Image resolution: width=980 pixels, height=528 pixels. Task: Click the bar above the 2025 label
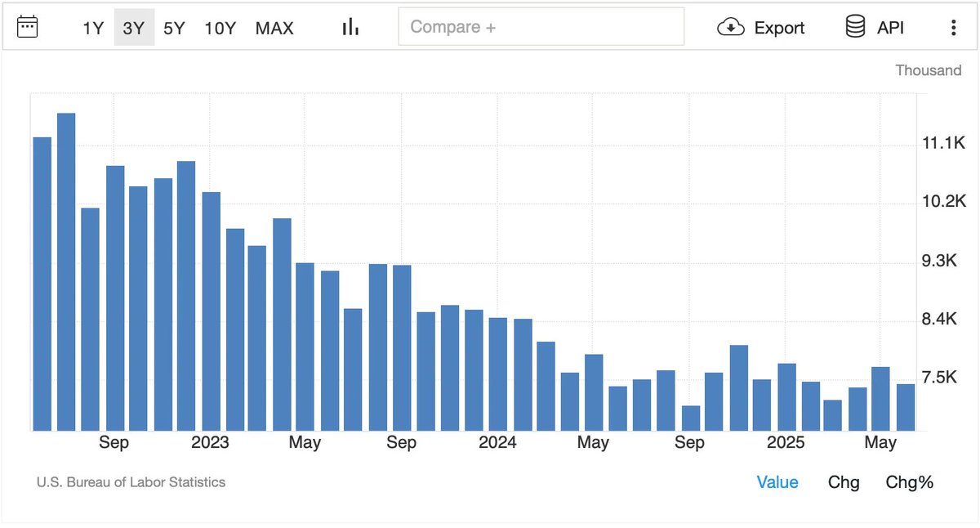tap(786, 397)
